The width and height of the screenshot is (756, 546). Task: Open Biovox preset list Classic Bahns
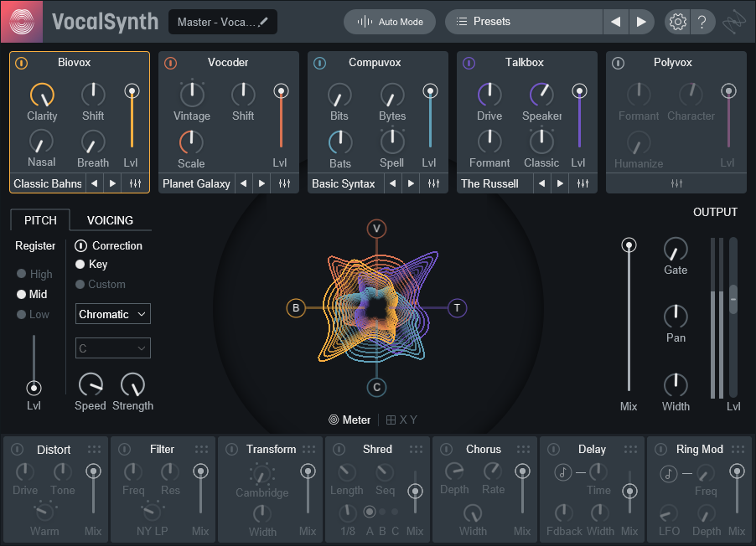[x=48, y=183]
